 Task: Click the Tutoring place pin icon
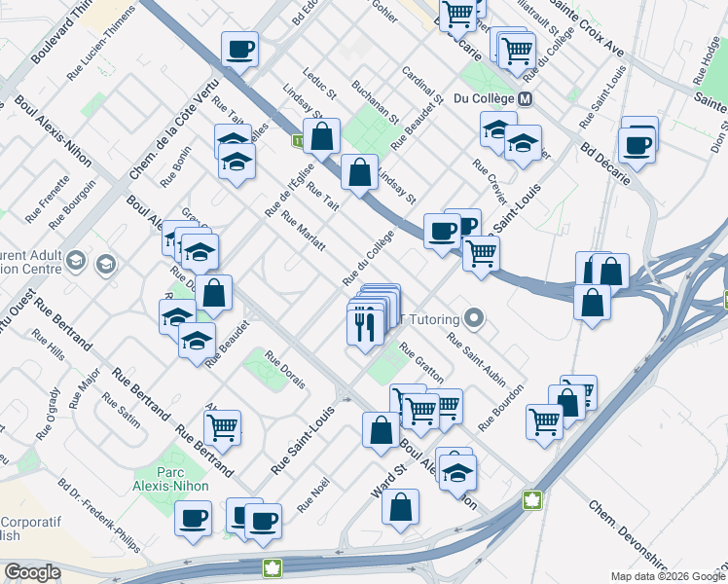[x=474, y=319]
